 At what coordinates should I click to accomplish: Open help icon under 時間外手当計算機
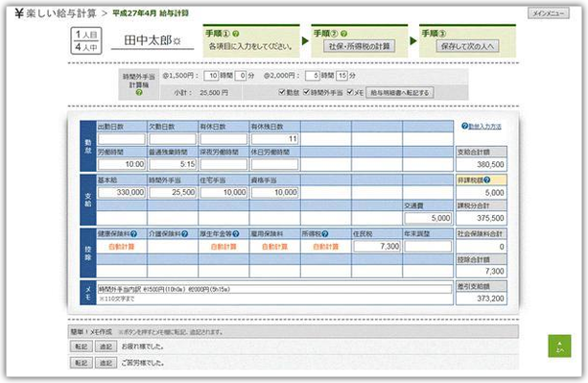coord(139,92)
